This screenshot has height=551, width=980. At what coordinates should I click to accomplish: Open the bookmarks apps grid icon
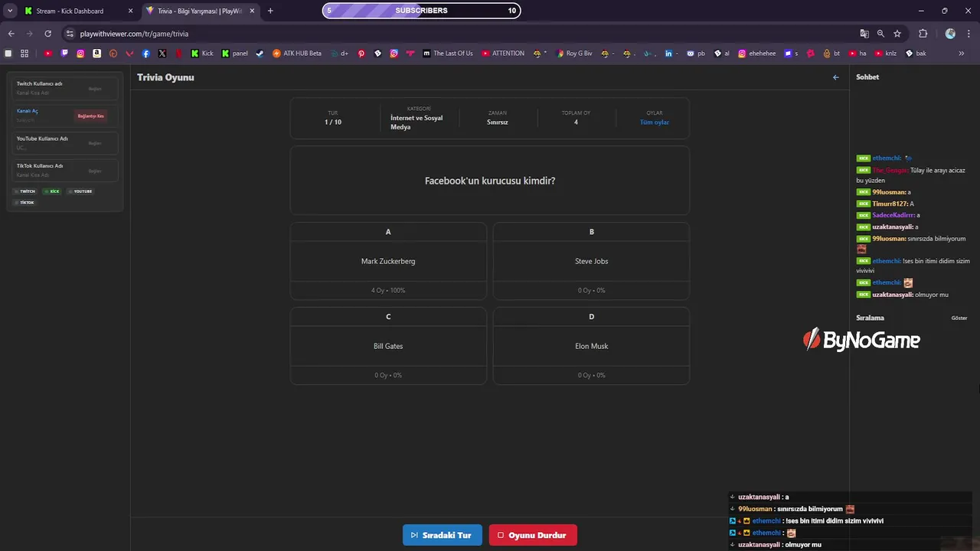pyautogui.click(x=24, y=54)
